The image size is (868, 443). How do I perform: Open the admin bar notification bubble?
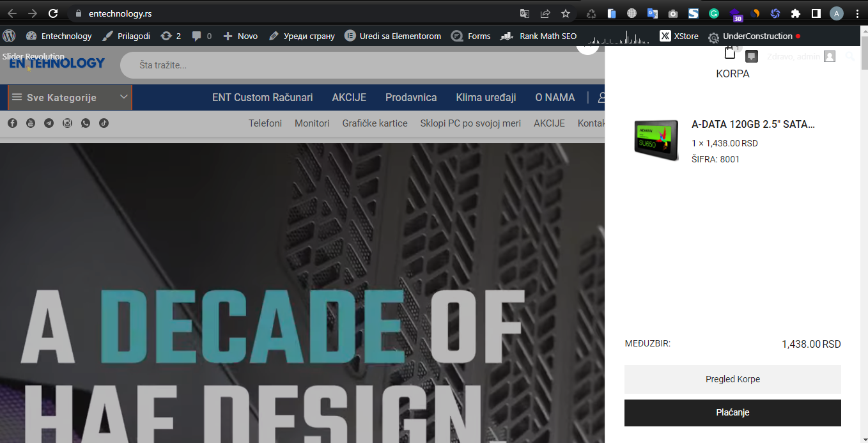[752, 56]
